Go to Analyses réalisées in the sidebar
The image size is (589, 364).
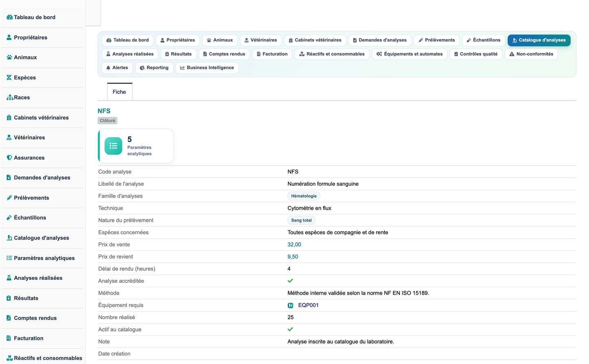pos(35,278)
